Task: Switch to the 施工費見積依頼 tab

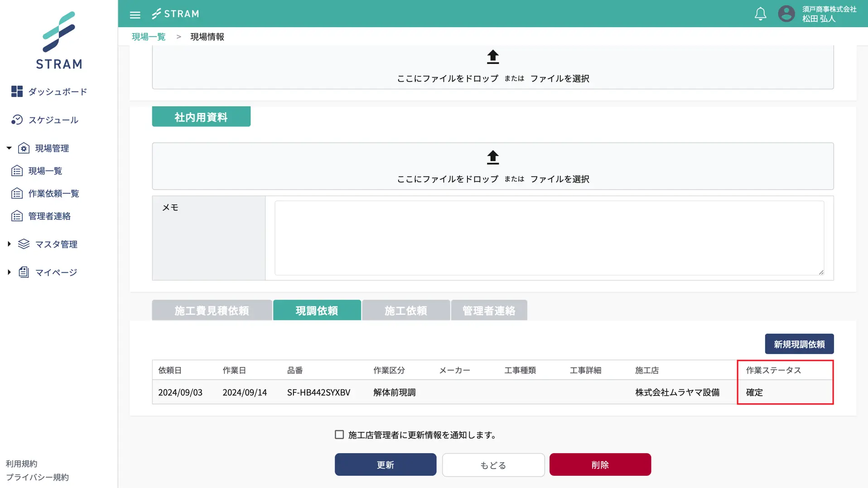Action: click(x=212, y=310)
